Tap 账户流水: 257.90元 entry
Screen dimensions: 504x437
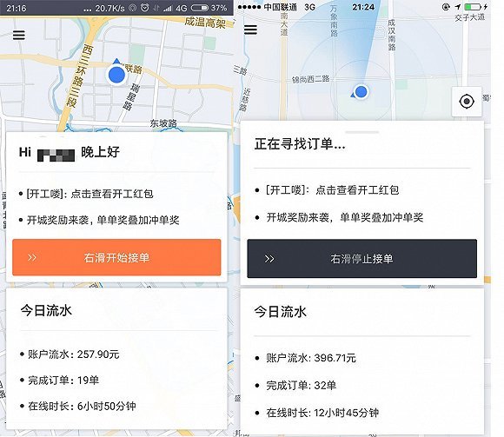coord(70,354)
